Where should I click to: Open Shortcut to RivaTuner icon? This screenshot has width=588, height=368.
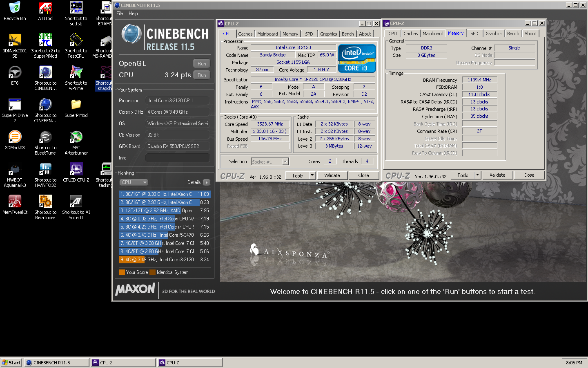point(45,207)
